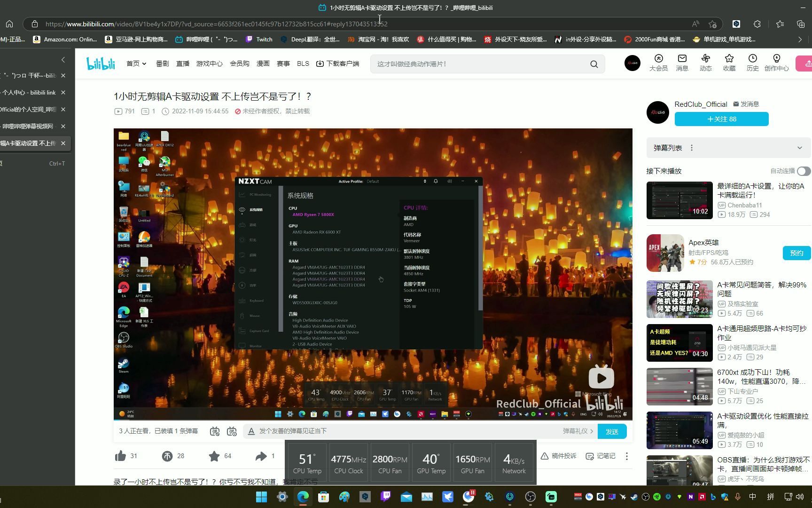Enable the 自动连播 autoplay switch
812x508 pixels.
tap(803, 171)
